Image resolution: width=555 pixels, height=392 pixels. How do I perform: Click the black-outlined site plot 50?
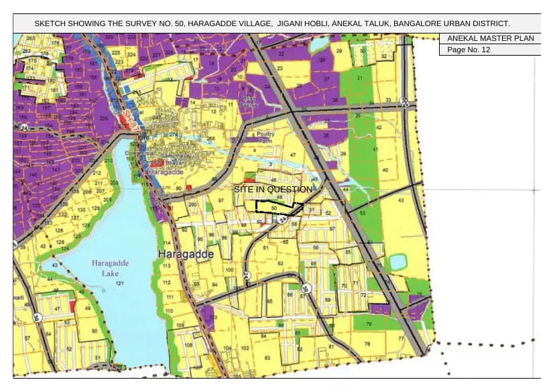pos(280,207)
